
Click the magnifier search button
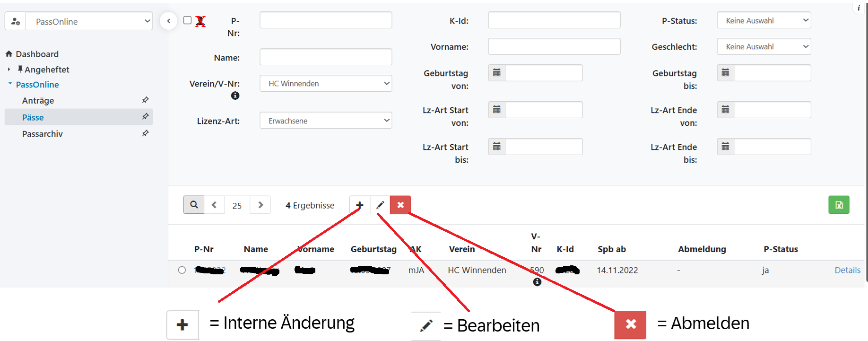point(194,205)
